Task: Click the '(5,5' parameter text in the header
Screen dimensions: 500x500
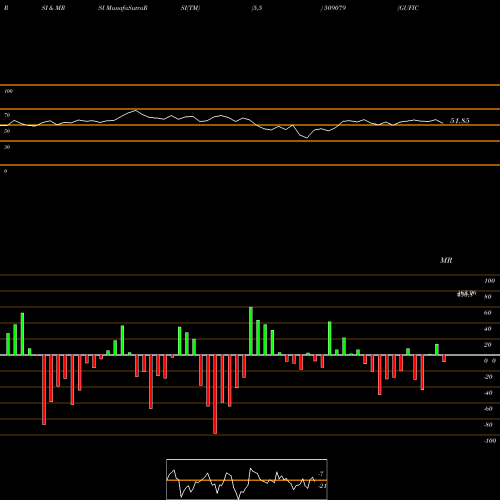Action: 257,8
